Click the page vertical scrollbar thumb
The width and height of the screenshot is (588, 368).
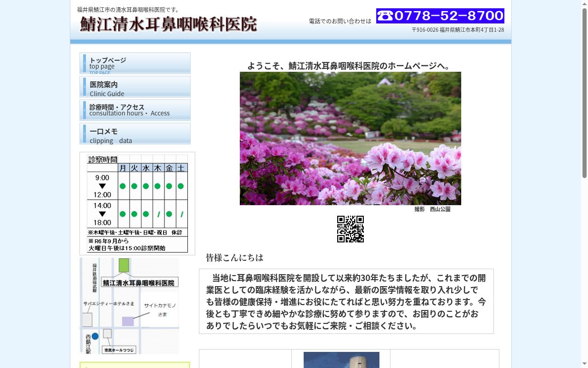tap(584, 92)
